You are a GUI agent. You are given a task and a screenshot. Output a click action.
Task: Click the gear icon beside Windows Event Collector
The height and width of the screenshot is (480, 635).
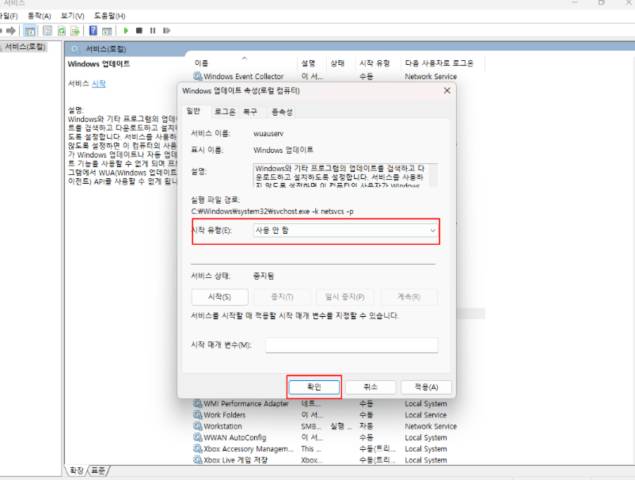pos(198,76)
